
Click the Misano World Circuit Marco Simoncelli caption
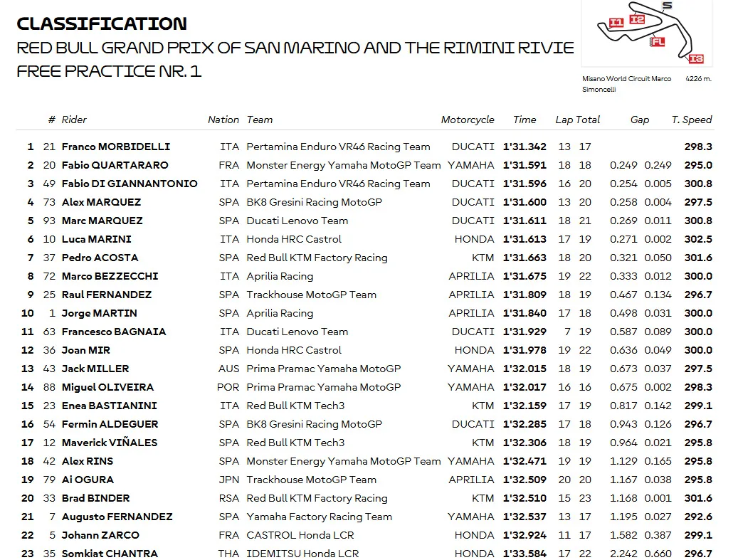tap(626, 84)
